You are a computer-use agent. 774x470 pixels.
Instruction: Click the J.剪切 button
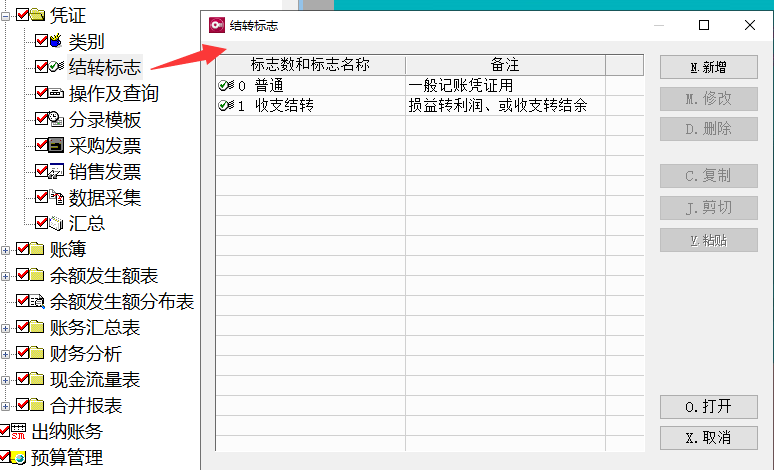(x=708, y=208)
